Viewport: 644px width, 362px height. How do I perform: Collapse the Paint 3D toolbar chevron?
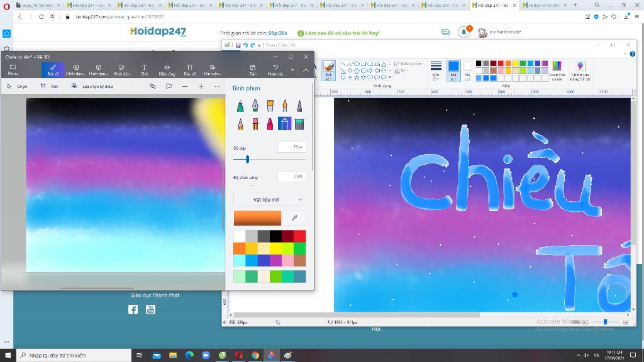[x=306, y=70]
